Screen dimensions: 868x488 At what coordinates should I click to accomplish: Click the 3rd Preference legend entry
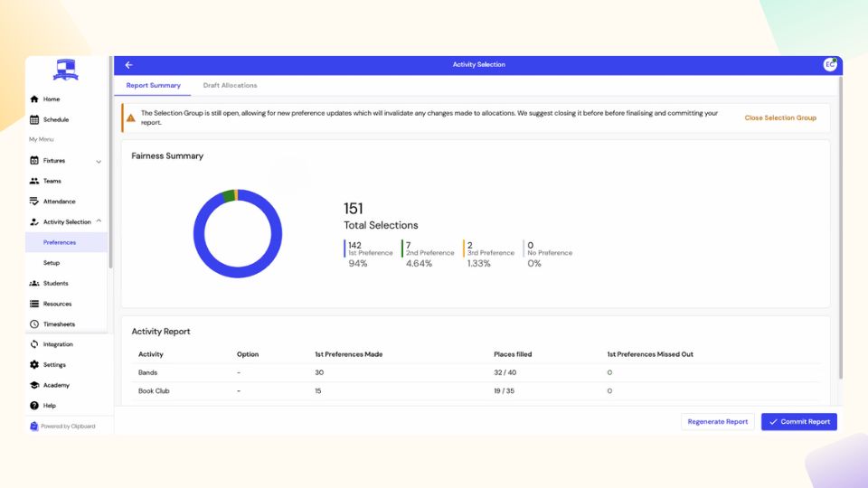point(489,254)
